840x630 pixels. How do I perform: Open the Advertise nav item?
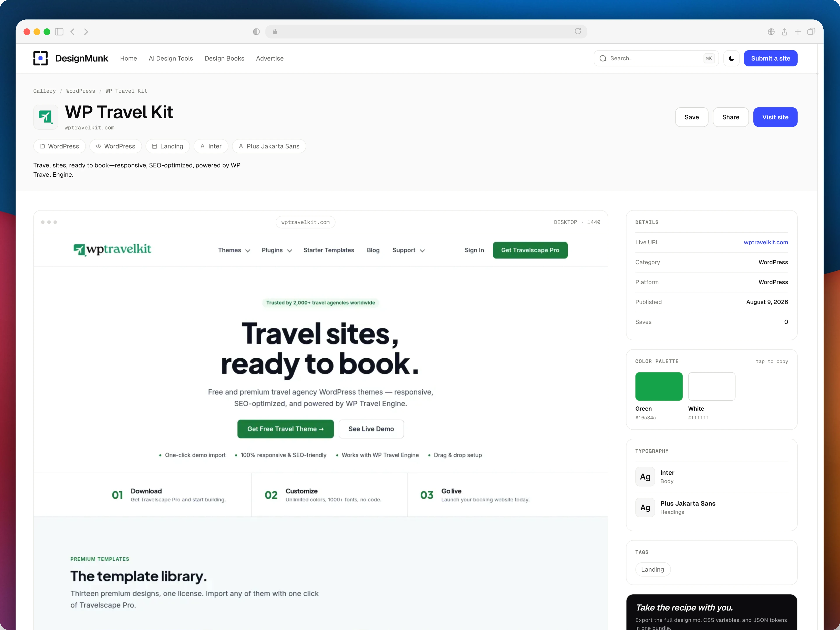pos(270,58)
